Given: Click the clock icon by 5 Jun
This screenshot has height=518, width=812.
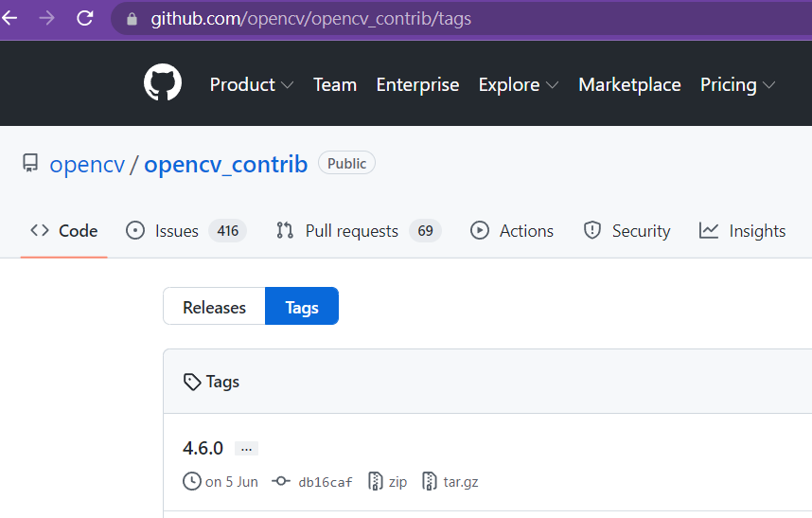Looking at the screenshot, I should pyautogui.click(x=191, y=481).
